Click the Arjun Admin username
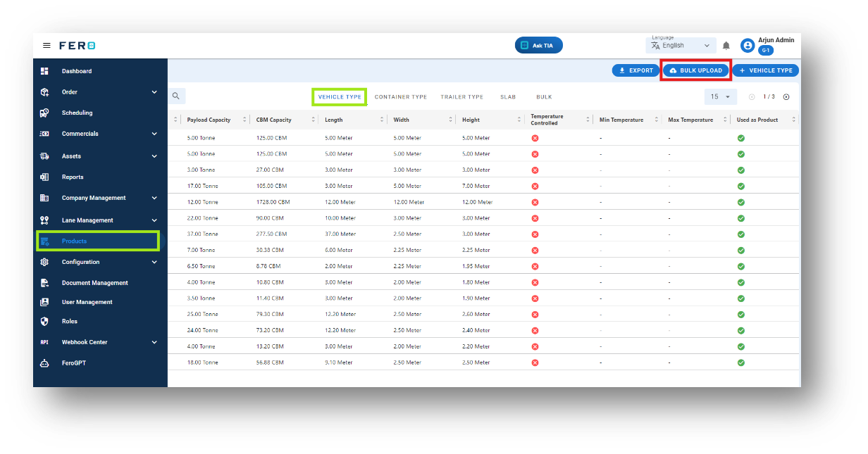 point(776,40)
